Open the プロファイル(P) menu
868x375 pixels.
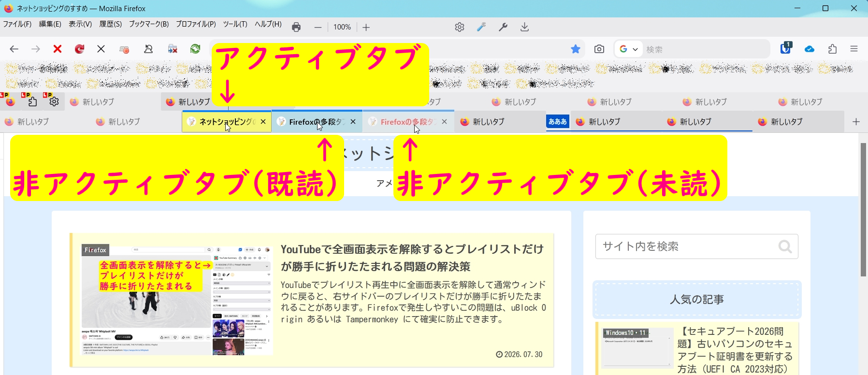[x=196, y=24]
